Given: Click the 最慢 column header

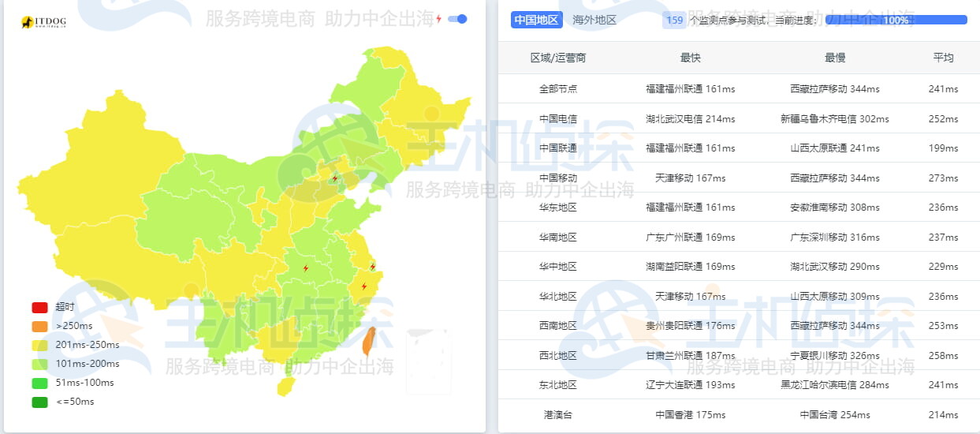Looking at the screenshot, I should pos(834,58).
